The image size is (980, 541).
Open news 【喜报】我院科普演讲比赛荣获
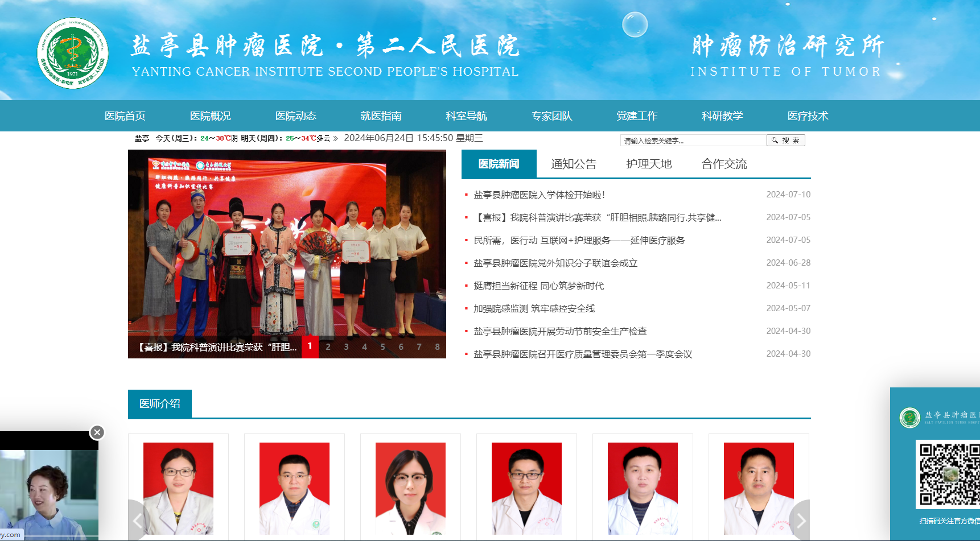coord(598,217)
